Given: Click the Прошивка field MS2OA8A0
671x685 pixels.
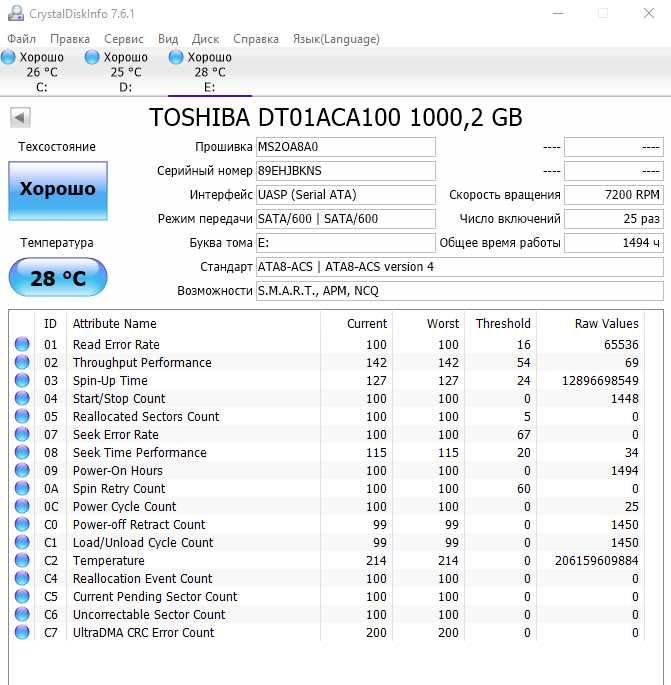Looking at the screenshot, I should tap(346, 147).
